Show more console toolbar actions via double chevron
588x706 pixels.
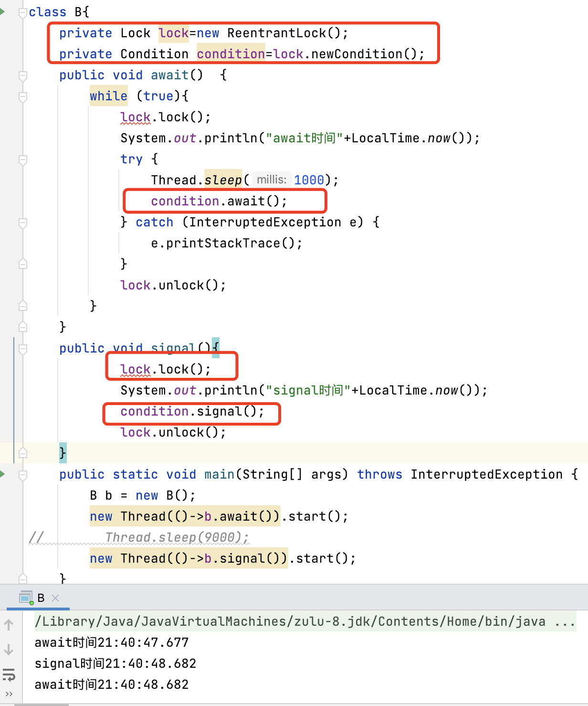9,694
